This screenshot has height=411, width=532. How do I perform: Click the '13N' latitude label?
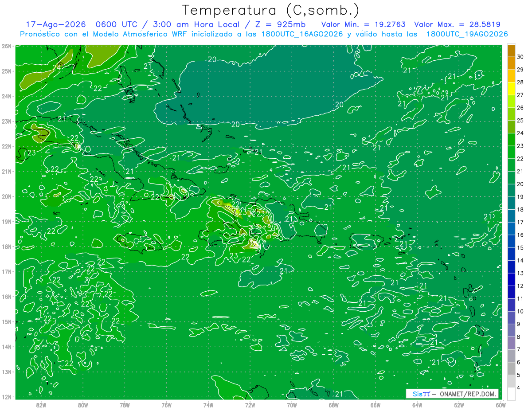pos(7,372)
